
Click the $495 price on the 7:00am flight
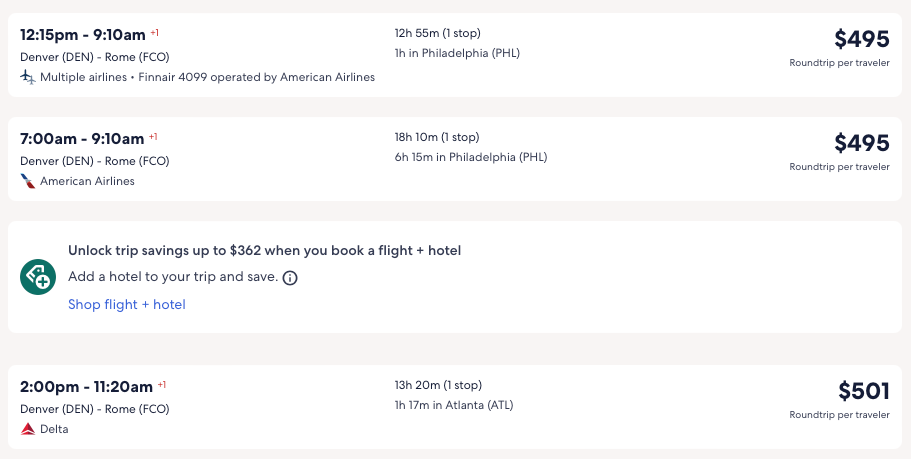pyautogui.click(x=861, y=143)
